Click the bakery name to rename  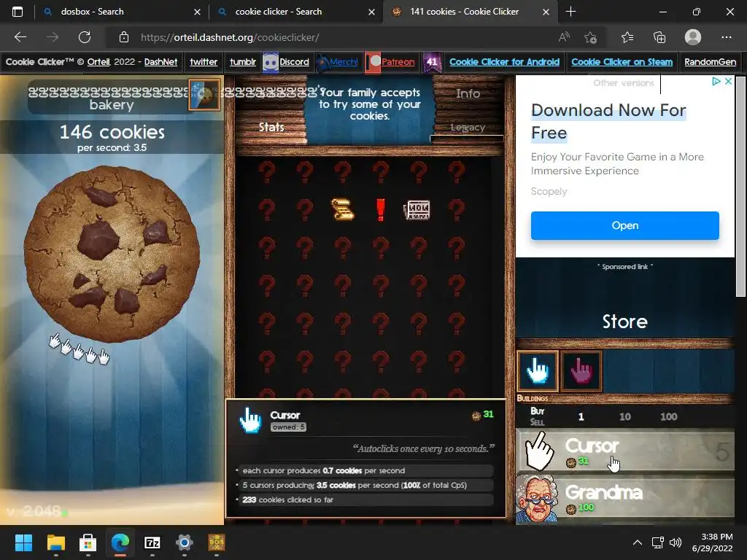[111, 98]
